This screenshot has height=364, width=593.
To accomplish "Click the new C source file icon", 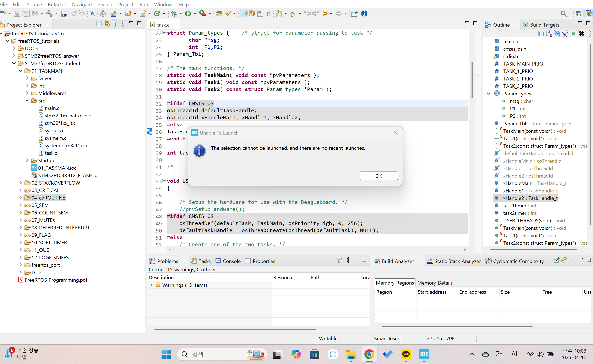I will coord(143,14).
